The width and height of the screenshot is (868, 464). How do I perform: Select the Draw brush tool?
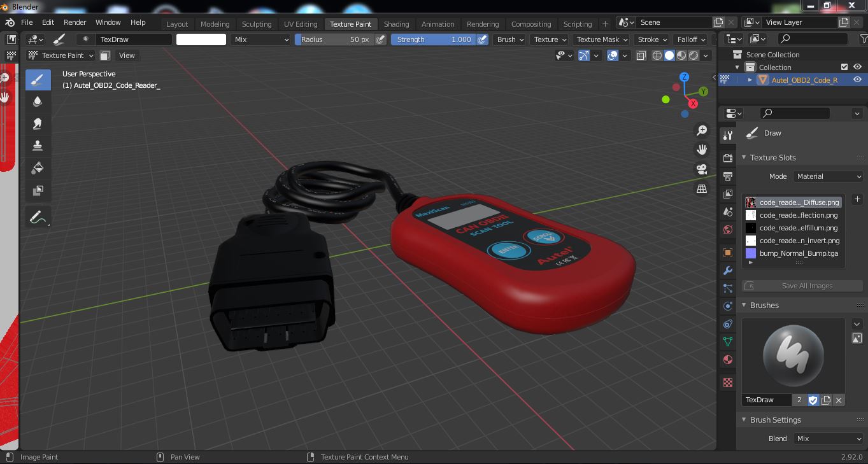38,80
